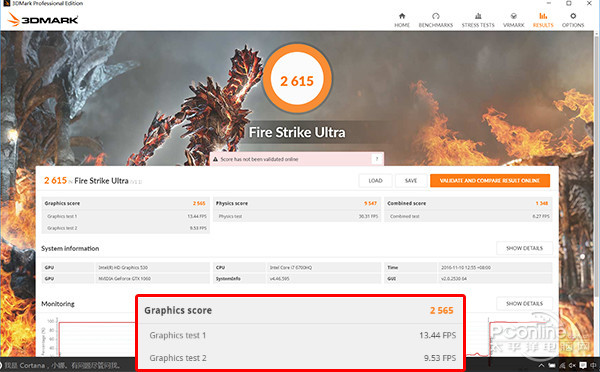Image resolution: width=600 pixels, height=372 pixels.
Task: Select the Physics test 30.31 FPS row
Action: (297, 216)
